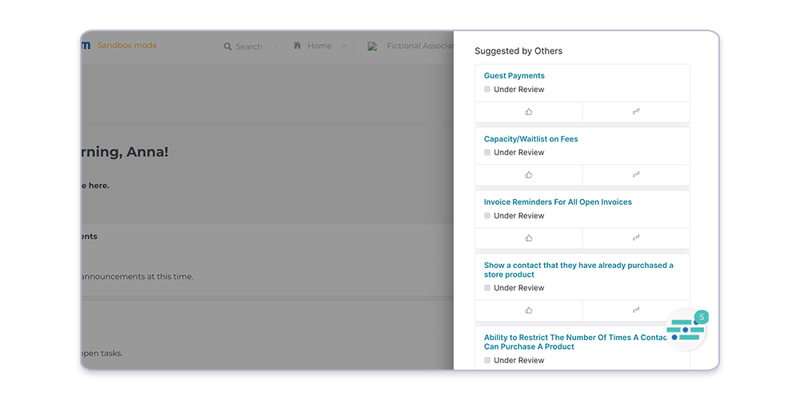Click the Suggested by Others heading
800x400 pixels.
[x=518, y=51]
